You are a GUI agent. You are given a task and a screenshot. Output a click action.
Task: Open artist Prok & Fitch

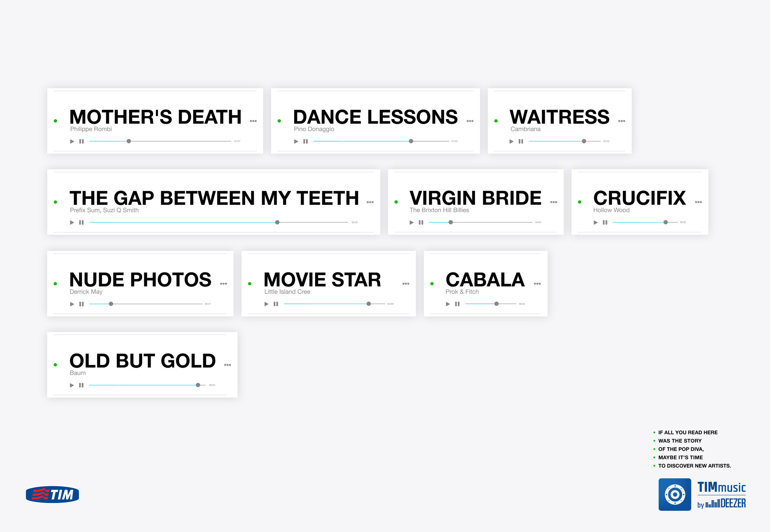462,292
